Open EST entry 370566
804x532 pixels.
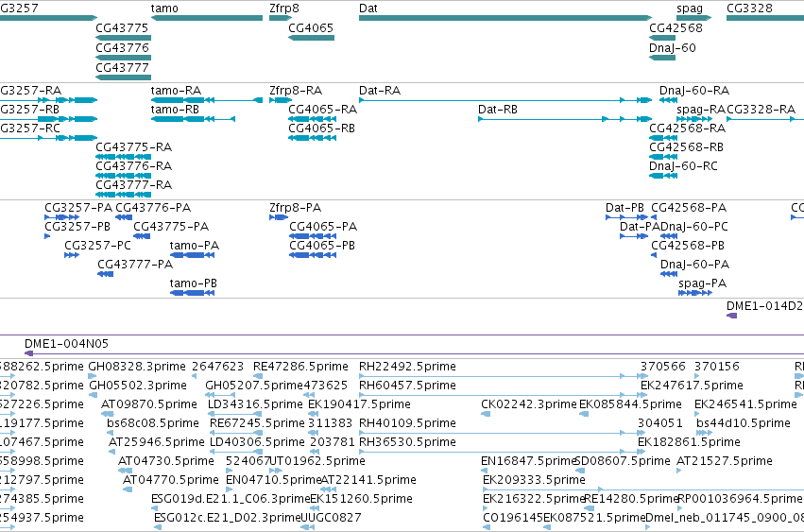(662, 367)
